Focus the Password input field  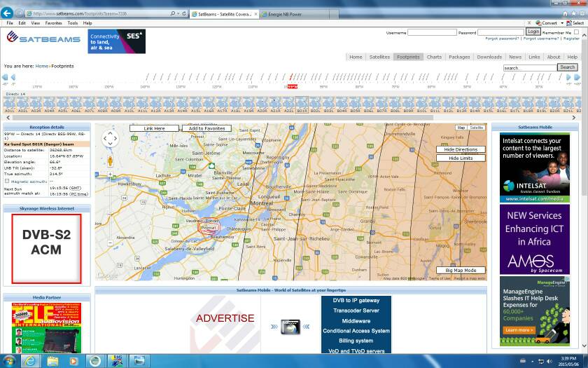coord(500,32)
